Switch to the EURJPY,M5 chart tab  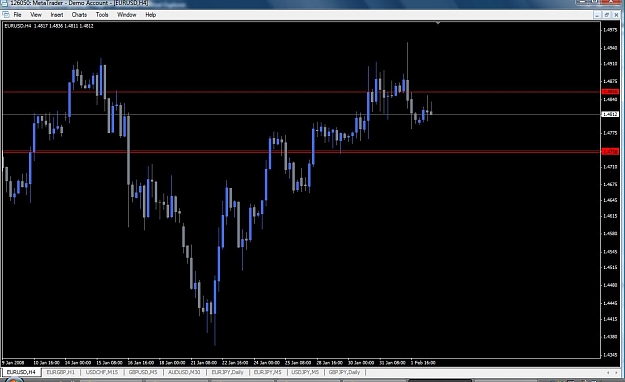[x=267, y=372]
